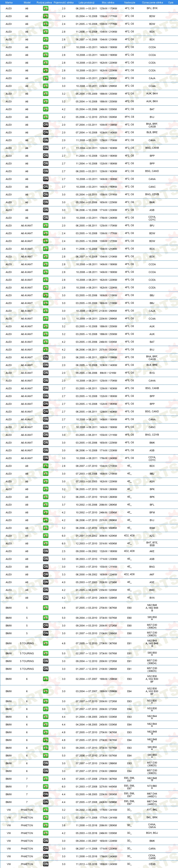Click diesel ON icon in A8 4.0 ASE row
This screenshot has height=868, width=178.
[x=46, y=582]
